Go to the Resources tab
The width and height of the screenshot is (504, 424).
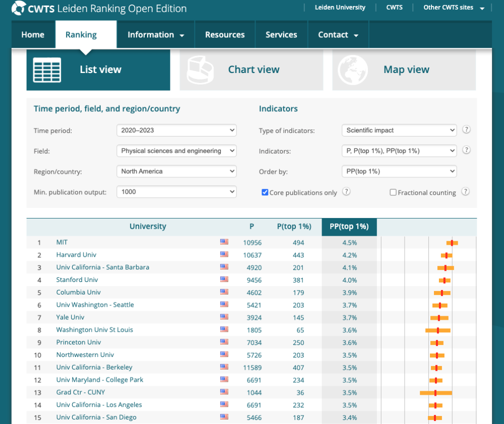tap(225, 35)
